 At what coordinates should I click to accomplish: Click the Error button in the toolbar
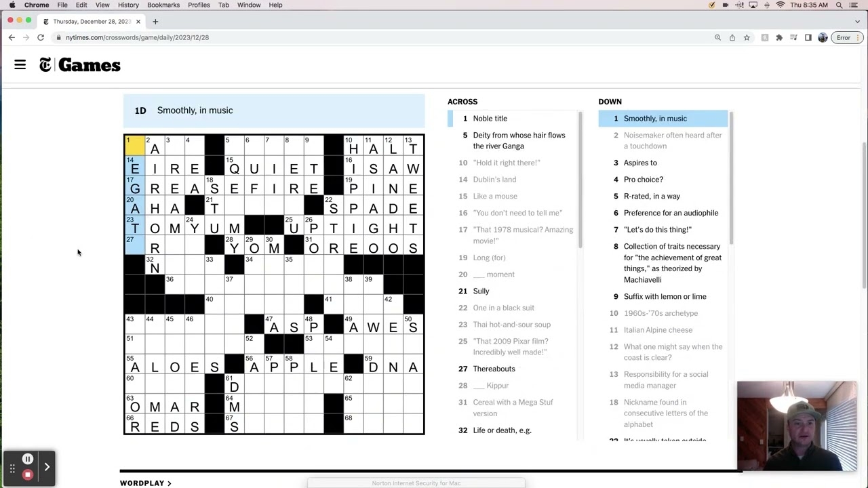(844, 37)
